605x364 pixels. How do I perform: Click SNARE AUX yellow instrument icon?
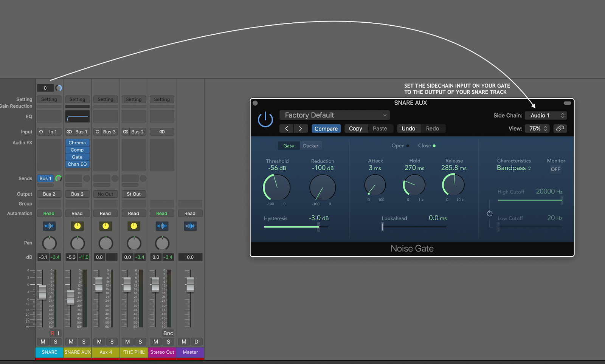(x=78, y=226)
